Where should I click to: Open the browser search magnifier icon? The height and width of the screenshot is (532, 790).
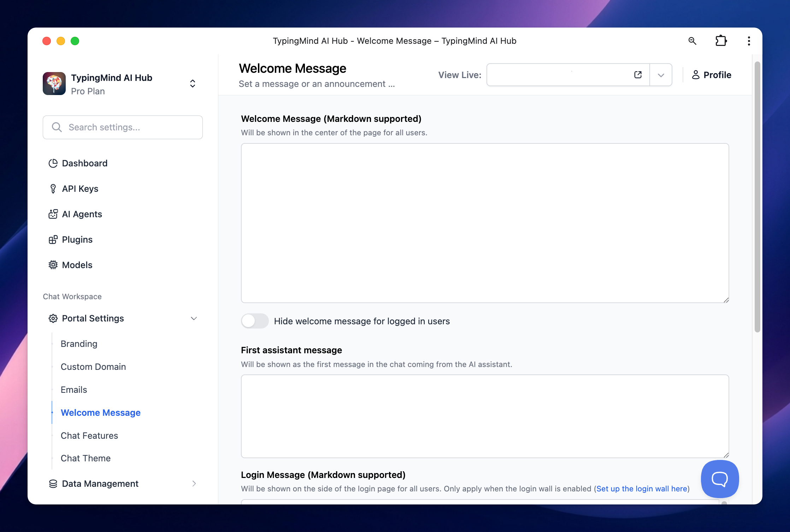[x=692, y=41]
